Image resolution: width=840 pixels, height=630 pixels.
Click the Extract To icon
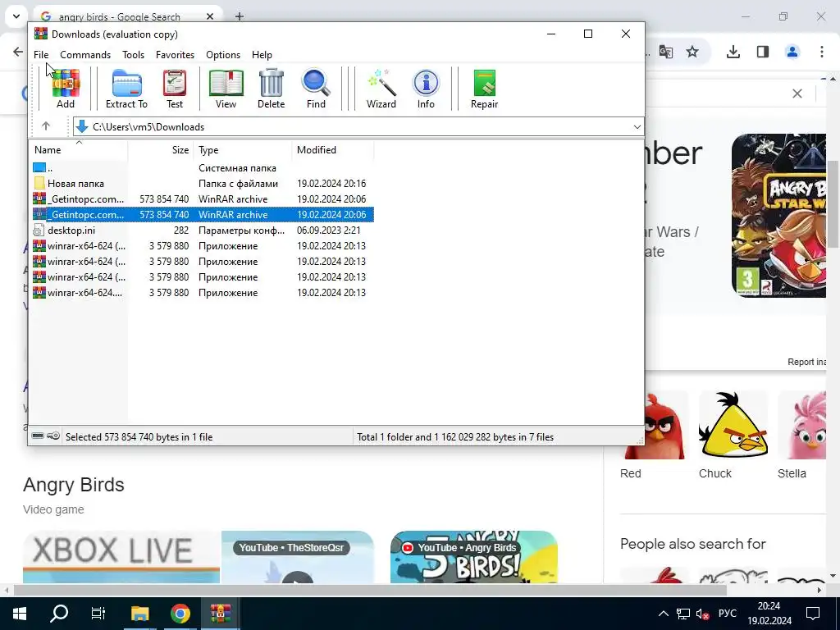pyautogui.click(x=126, y=89)
